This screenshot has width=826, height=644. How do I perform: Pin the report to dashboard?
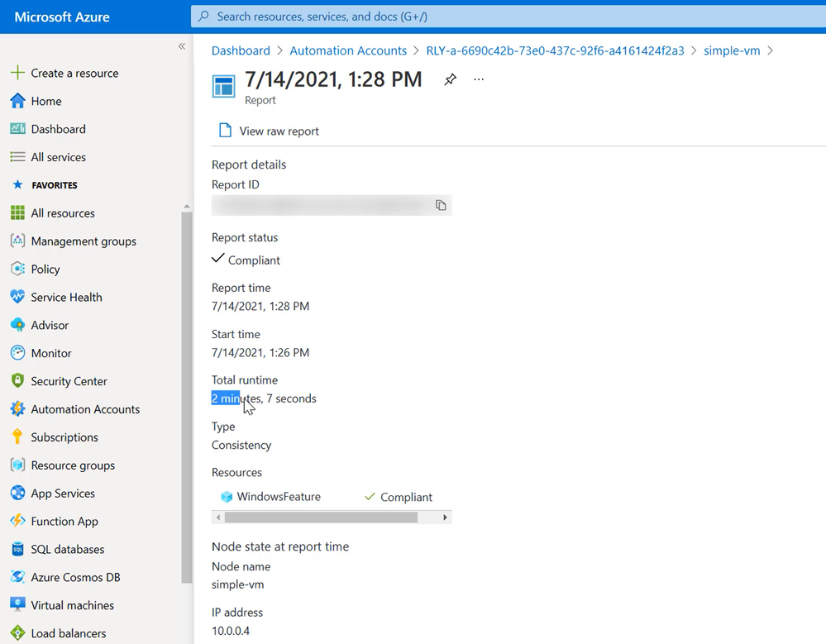[x=450, y=79]
